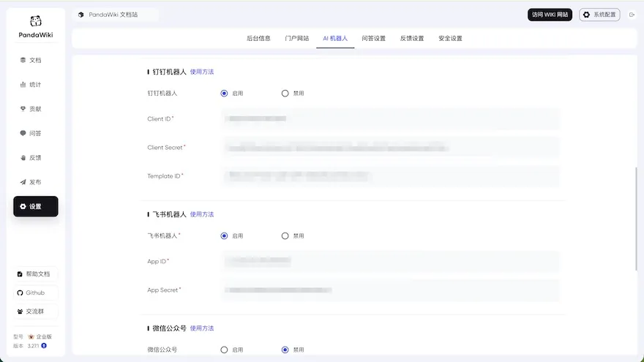Click the Client ID input field

(391, 119)
